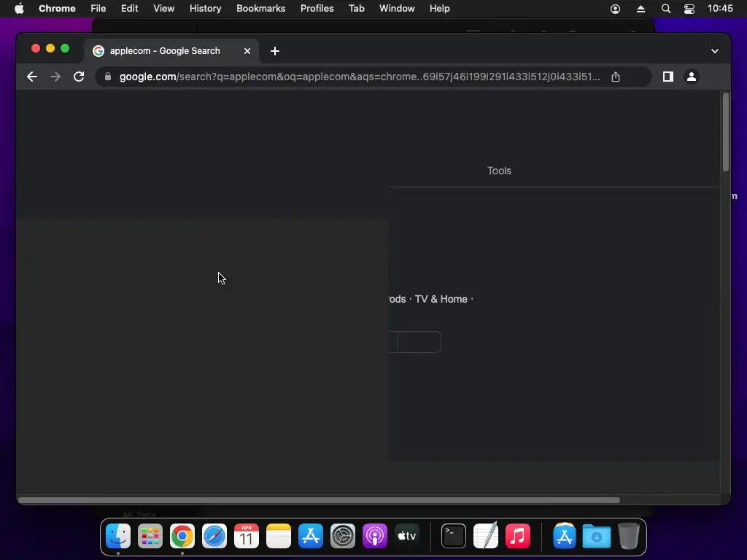Open Finder from the Dock

tap(118, 536)
